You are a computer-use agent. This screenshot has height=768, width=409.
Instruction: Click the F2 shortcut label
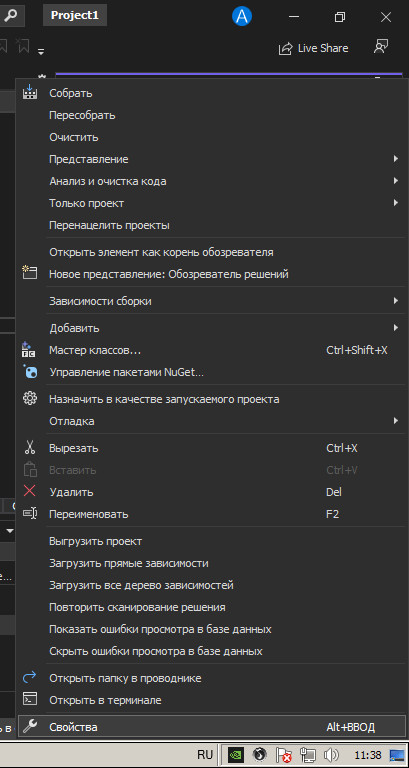click(x=333, y=514)
